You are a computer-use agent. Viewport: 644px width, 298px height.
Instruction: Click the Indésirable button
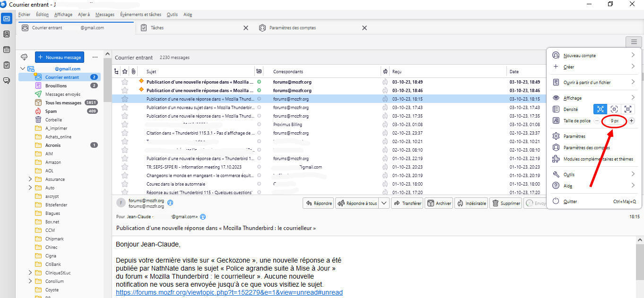pyautogui.click(x=471, y=204)
